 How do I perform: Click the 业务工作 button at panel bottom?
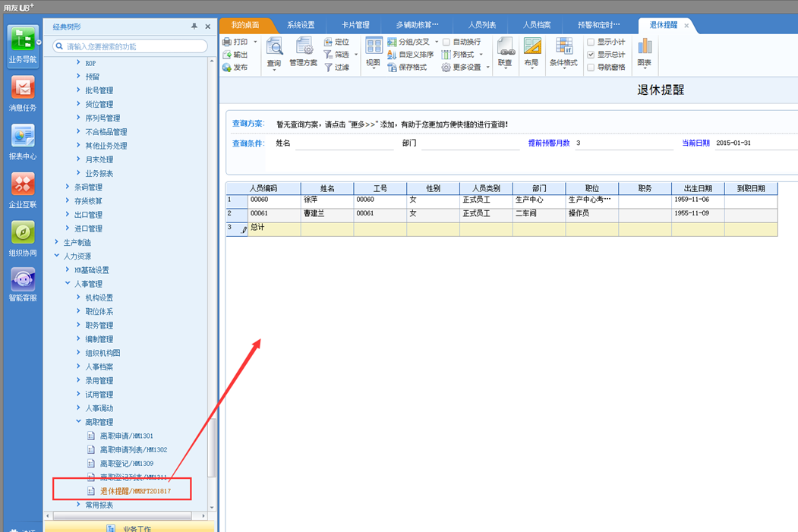pyautogui.click(x=131, y=528)
